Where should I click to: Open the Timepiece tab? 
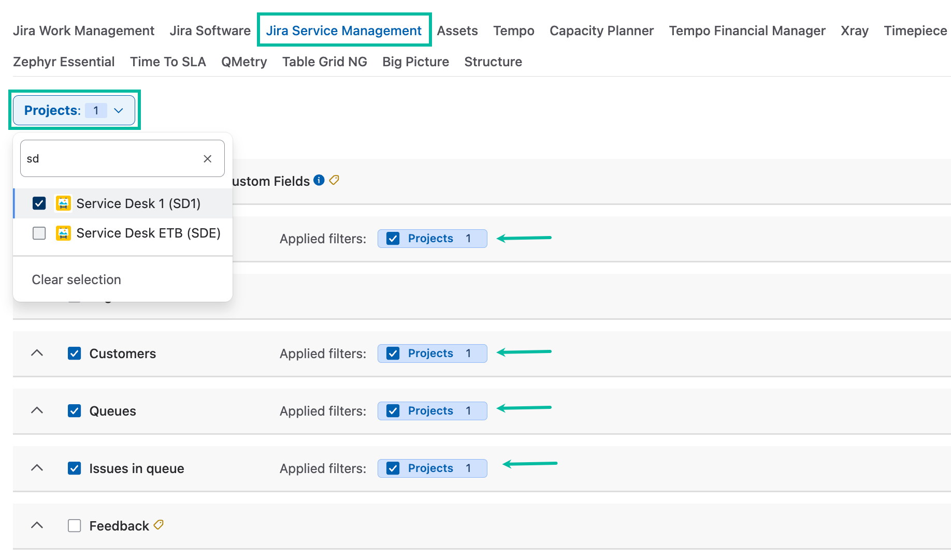coord(915,31)
